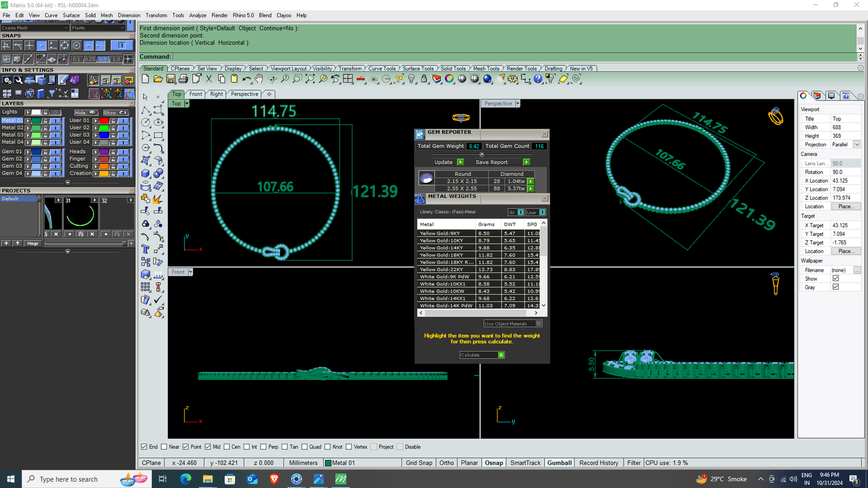Open help with the blue question mark icon
Viewport: 868px width, 488px height.
point(538,79)
